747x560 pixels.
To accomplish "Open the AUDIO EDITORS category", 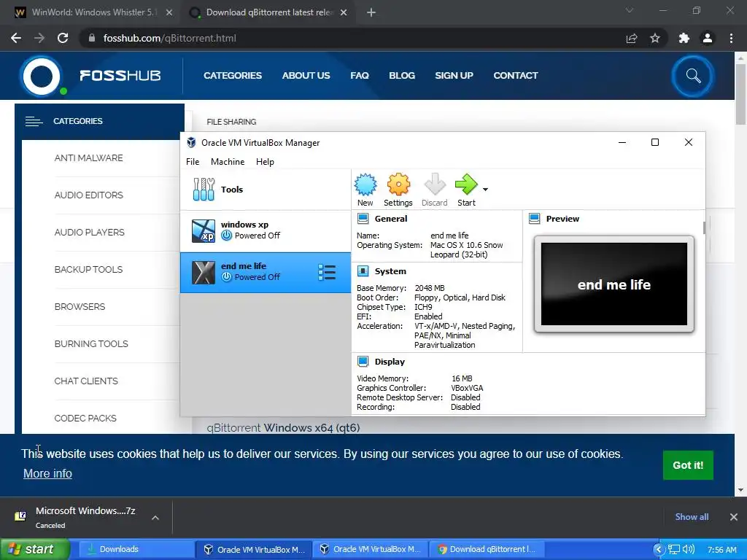I will pyautogui.click(x=88, y=195).
